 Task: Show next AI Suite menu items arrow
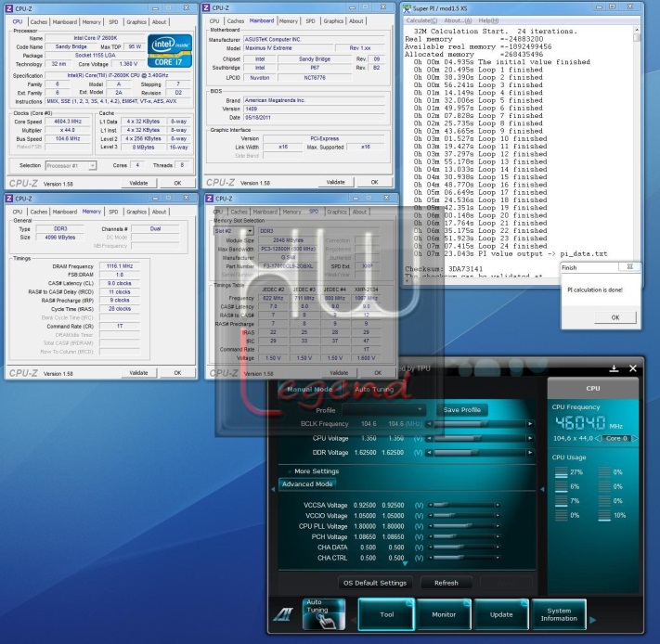[592, 620]
